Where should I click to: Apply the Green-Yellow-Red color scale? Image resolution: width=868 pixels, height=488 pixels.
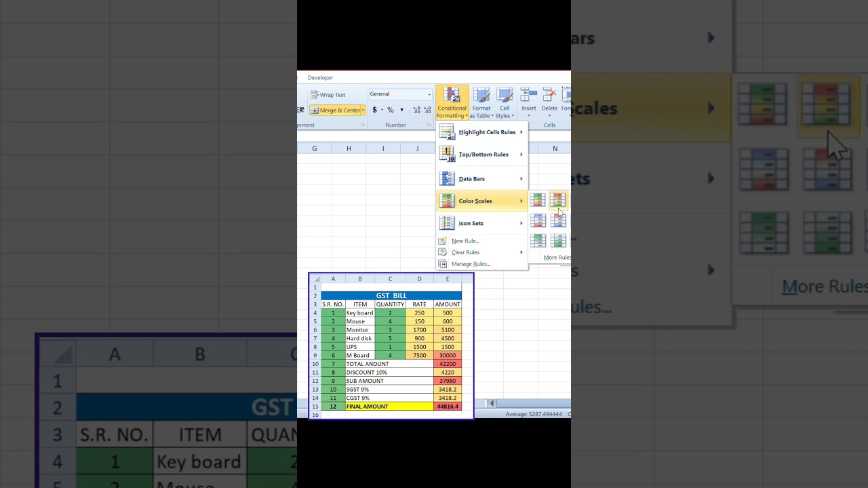pyautogui.click(x=538, y=200)
